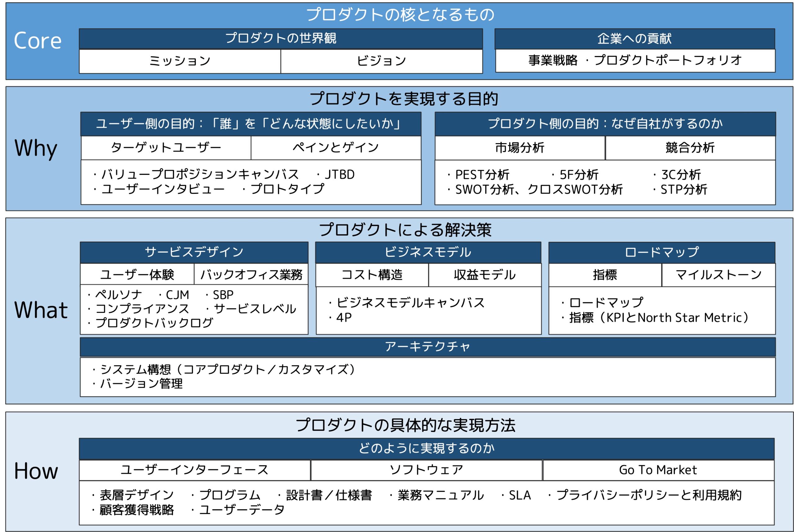Click the "ユーザーインターフェース" cell
The height and width of the screenshot is (532, 794).
point(195,470)
